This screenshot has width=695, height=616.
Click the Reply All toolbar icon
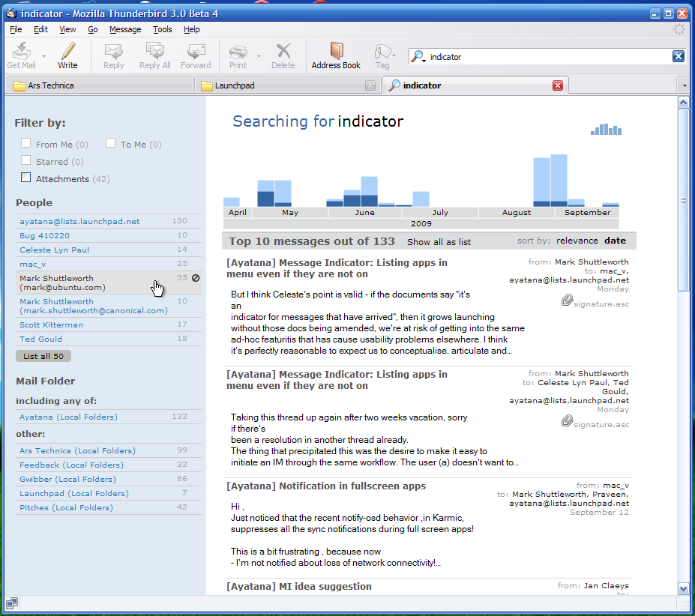(154, 56)
